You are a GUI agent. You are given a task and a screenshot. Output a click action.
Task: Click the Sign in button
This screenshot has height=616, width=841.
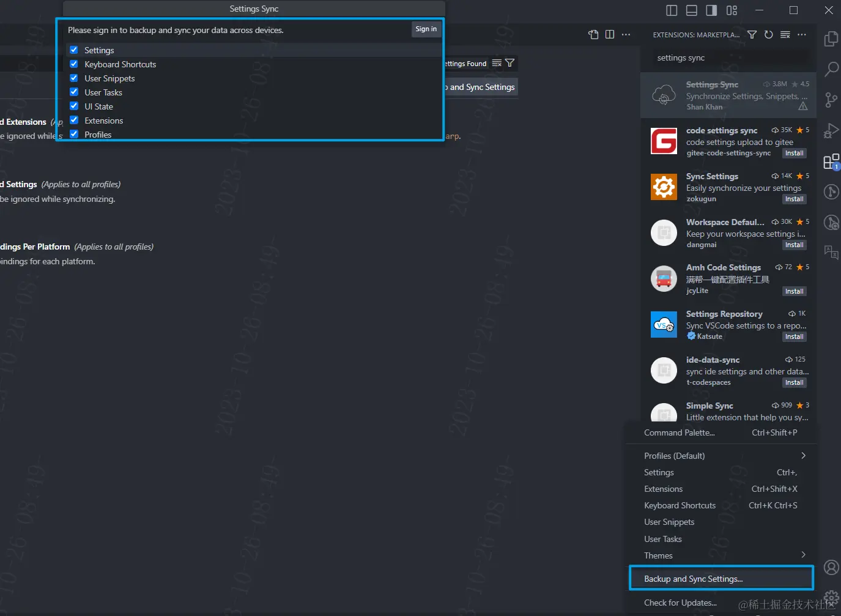(x=426, y=29)
